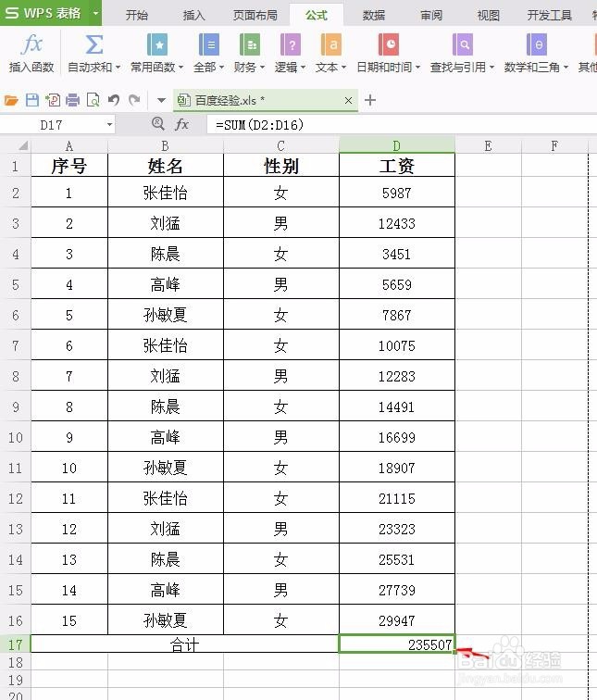This screenshot has height=700, width=597.
Task: Click the total cell 235507
Action: click(397, 644)
